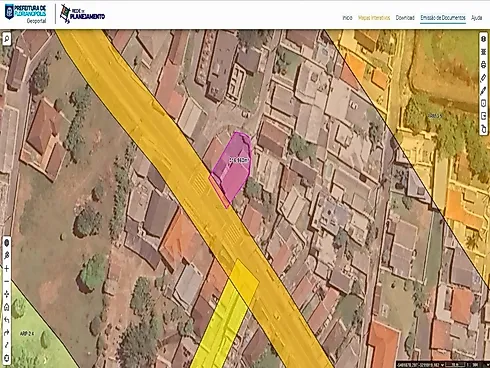Click the export arrow icon in right toolbar
The image size is (490, 368).
[484, 116]
